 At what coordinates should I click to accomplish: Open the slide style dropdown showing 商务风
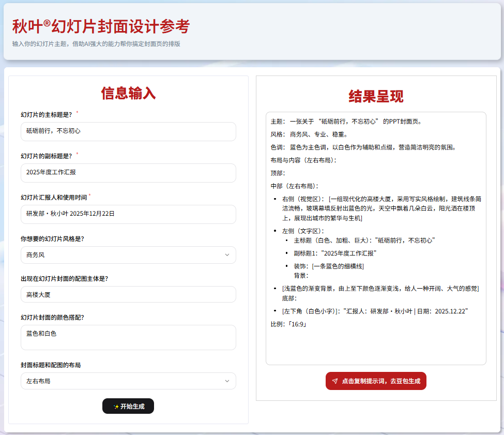click(x=128, y=255)
